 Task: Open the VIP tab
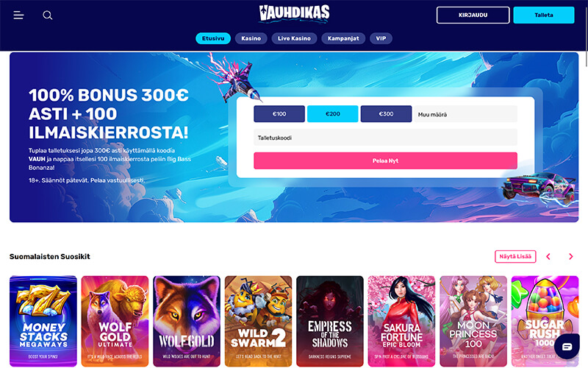381,38
